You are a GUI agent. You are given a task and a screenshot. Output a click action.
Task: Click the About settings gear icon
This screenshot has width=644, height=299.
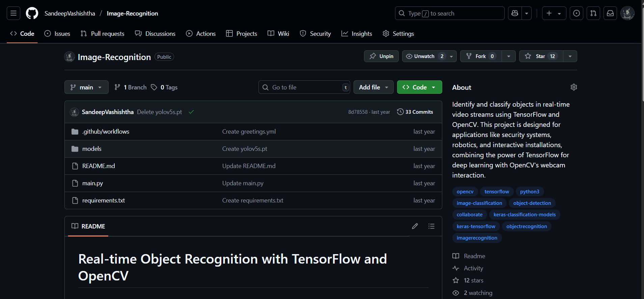[x=573, y=87]
